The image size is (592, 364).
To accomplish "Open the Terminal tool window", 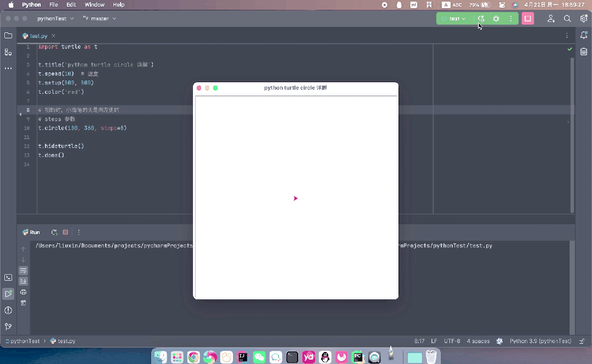I will coord(8,277).
